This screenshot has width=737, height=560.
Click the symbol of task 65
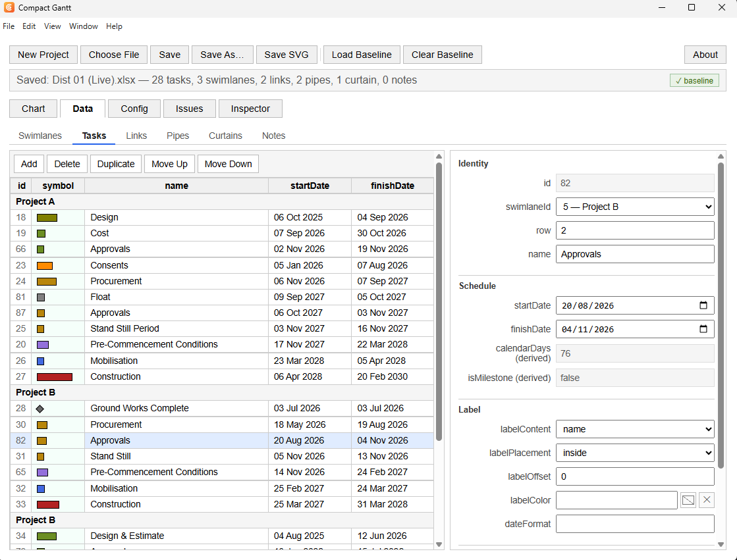[42, 472]
